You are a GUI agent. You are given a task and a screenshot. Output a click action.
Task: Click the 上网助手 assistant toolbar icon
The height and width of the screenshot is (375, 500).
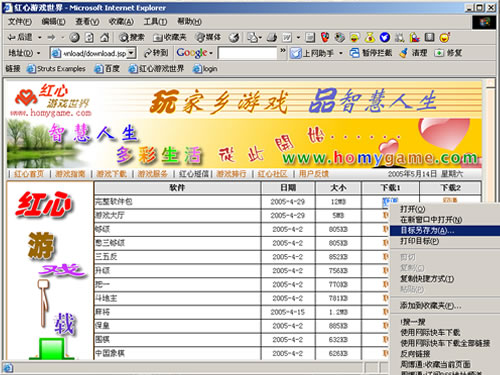point(312,53)
